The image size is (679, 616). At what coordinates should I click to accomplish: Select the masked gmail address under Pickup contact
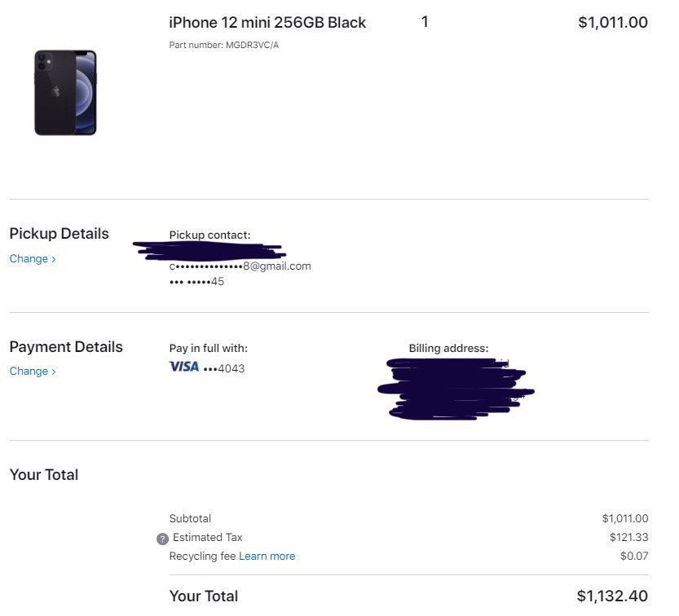click(x=238, y=266)
